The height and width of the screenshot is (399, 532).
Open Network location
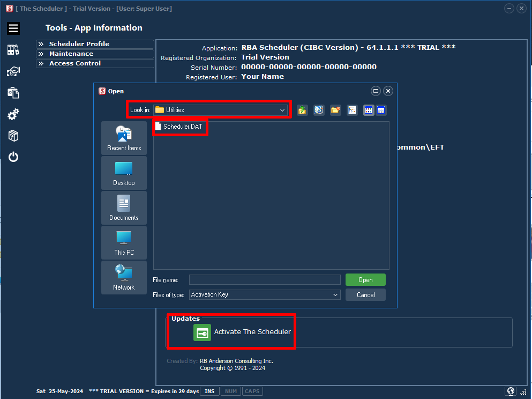tap(124, 277)
